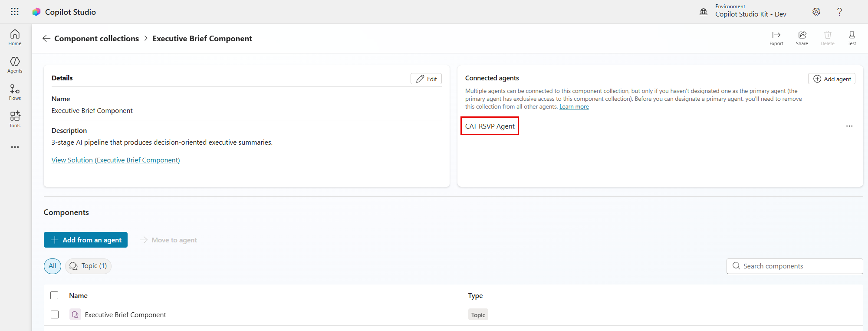Check the Executive Brief Component row
This screenshot has width=868, height=331.
[x=55, y=314]
